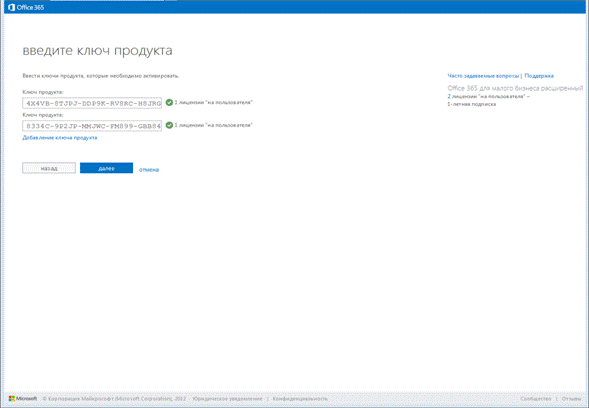Open 'Часто задаваемые вопросы' link
Screen dimensions: 589x408
point(483,76)
